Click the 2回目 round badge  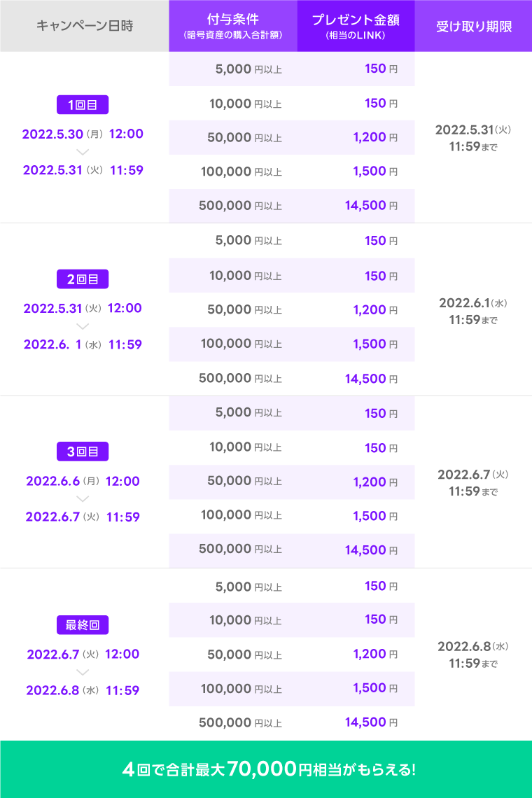pyautogui.click(x=83, y=279)
